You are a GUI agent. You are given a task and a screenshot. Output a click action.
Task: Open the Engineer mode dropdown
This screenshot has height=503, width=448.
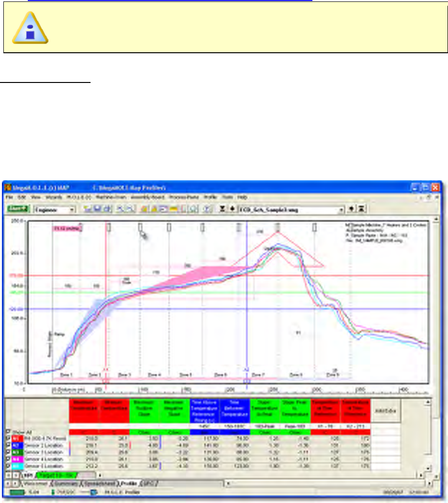pos(55,210)
